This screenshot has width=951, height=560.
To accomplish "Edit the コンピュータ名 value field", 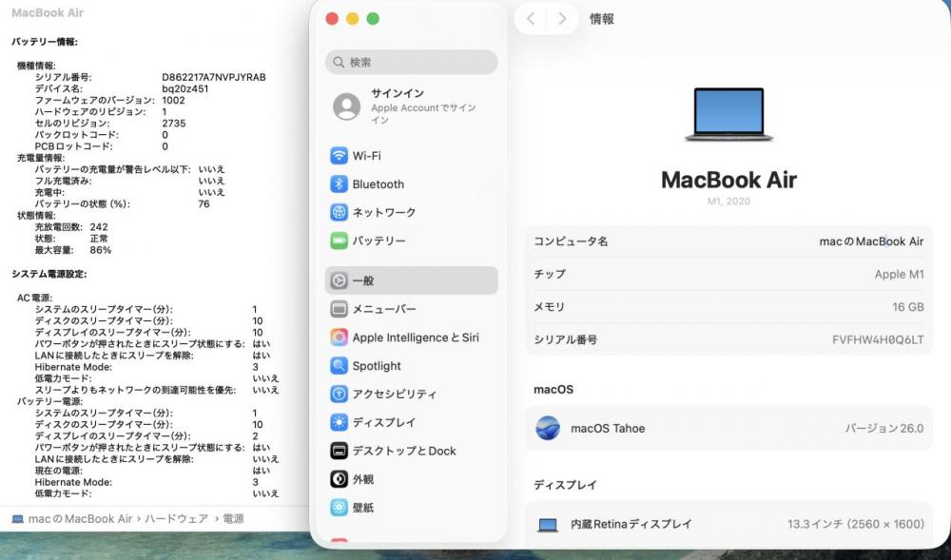I will point(871,241).
